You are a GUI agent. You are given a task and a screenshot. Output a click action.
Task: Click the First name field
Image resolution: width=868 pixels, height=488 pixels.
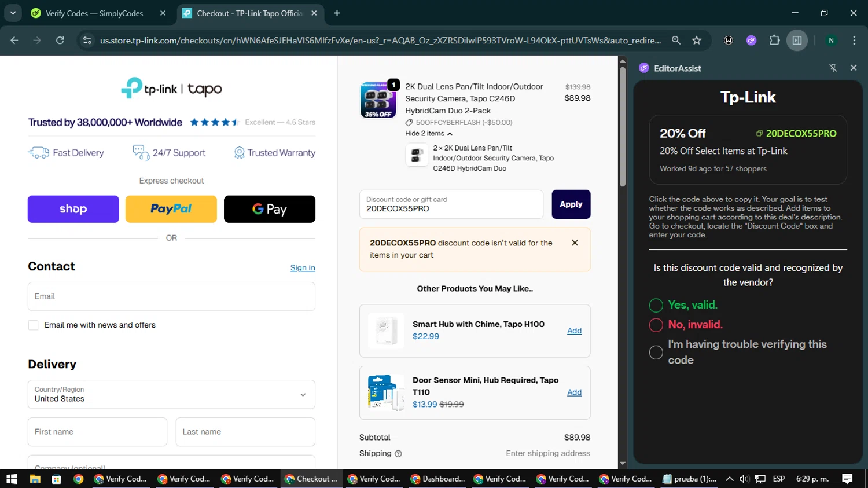coord(97,432)
